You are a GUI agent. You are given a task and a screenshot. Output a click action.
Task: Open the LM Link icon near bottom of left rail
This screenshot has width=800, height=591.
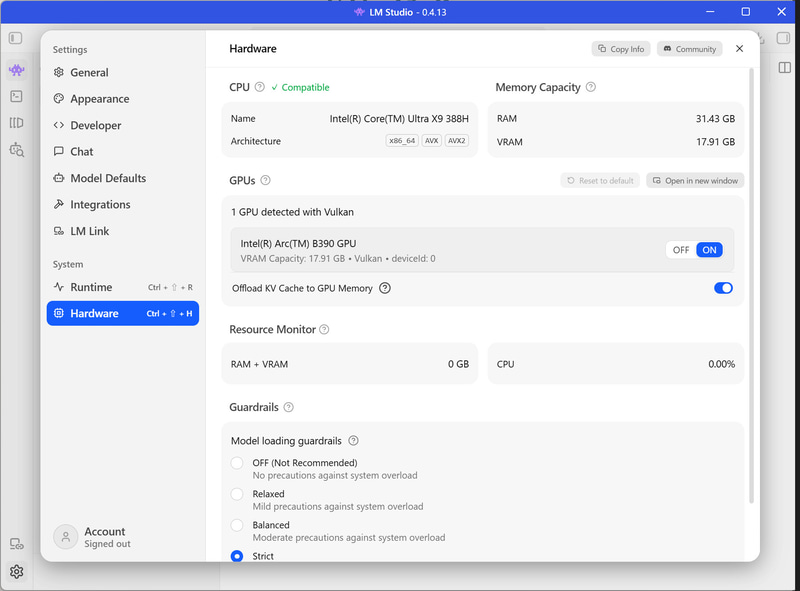16,544
